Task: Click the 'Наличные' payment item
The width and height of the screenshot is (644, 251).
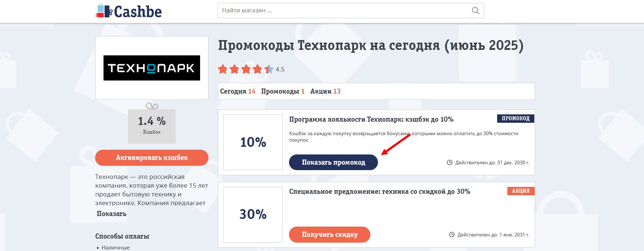Action: [x=116, y=247]
